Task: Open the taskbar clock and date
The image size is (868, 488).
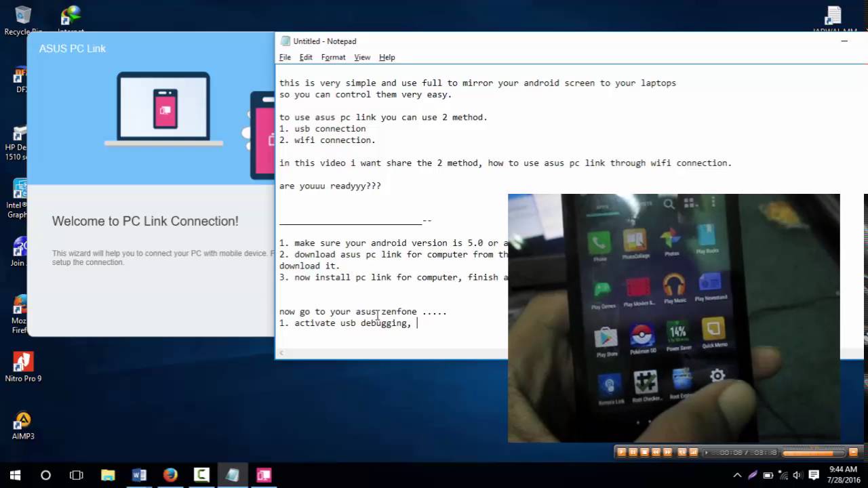Action: click(x=842, y=475)
